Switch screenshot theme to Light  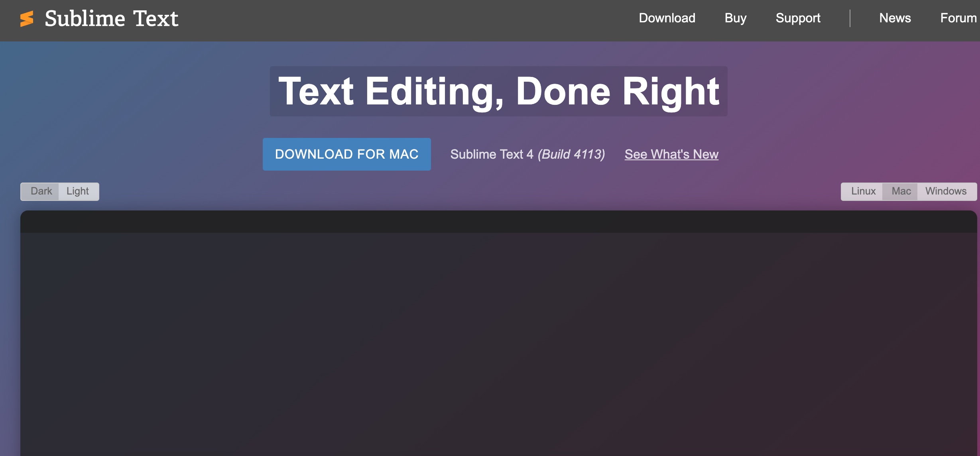tap(78, 191)
